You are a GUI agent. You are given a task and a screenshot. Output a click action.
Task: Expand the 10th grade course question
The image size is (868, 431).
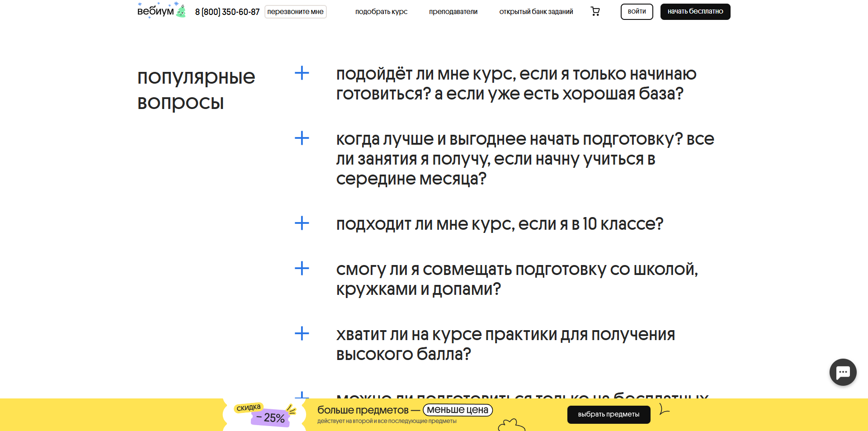pos(301,223)
